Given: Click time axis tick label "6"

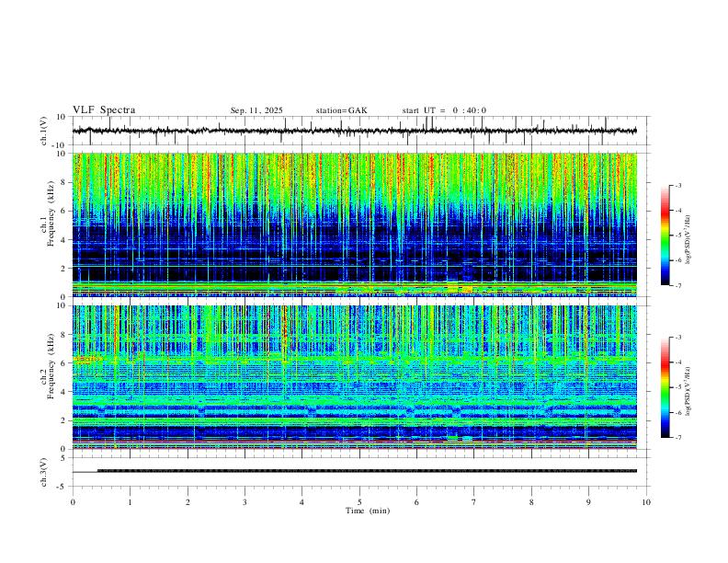Looking at the screenshot, I should (416, 502).
